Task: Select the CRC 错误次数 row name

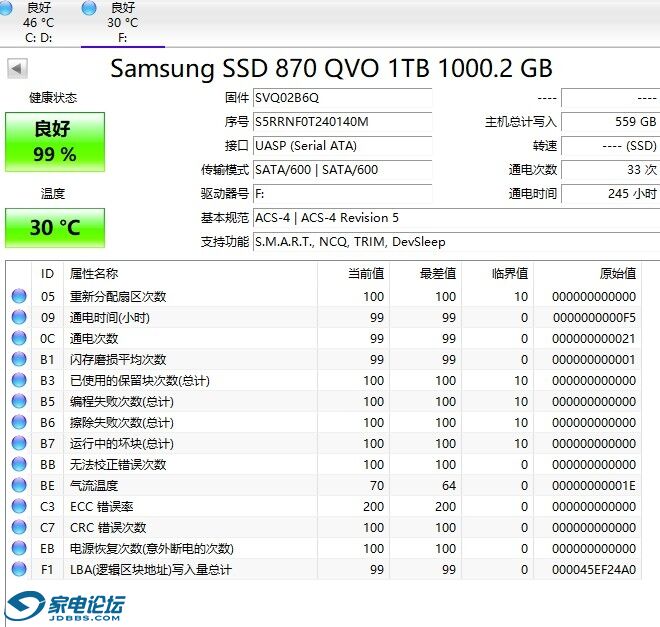Action: 108,528
